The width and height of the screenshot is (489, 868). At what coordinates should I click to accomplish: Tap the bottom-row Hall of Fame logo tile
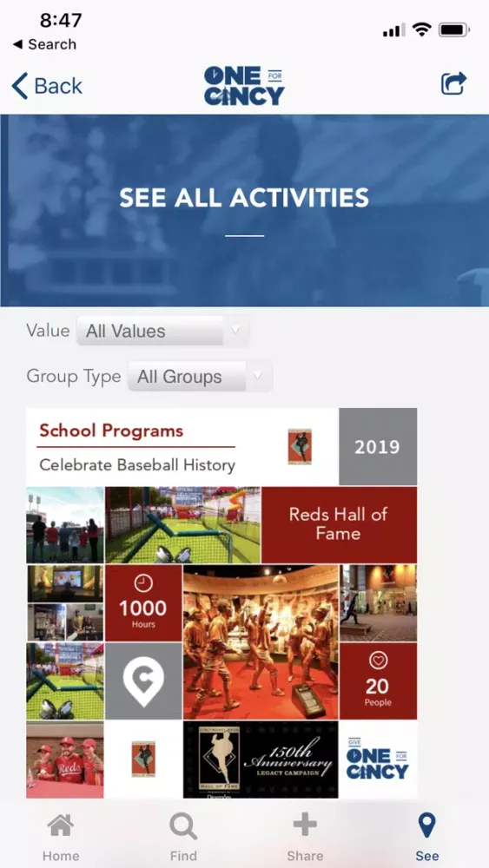(x=143, y=759)
